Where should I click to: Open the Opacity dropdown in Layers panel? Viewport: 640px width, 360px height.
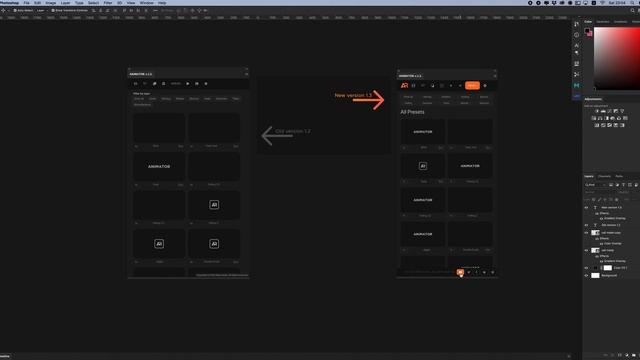[x=624, y=192]
